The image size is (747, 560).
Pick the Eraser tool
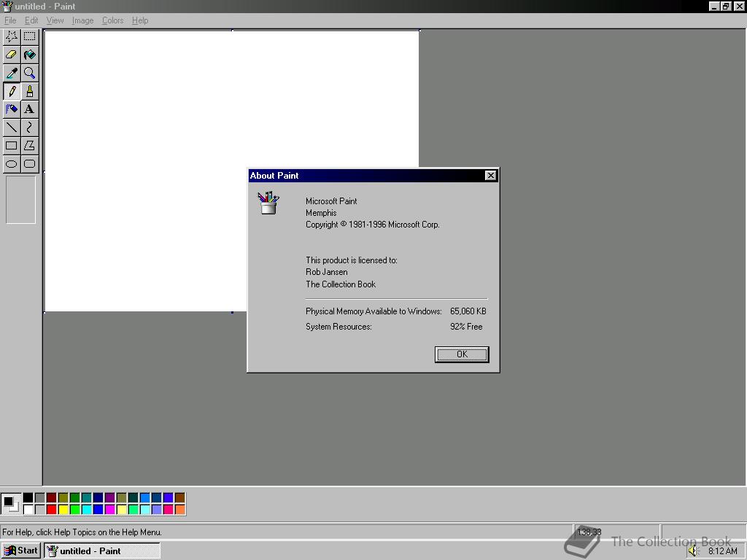point(12,55)
